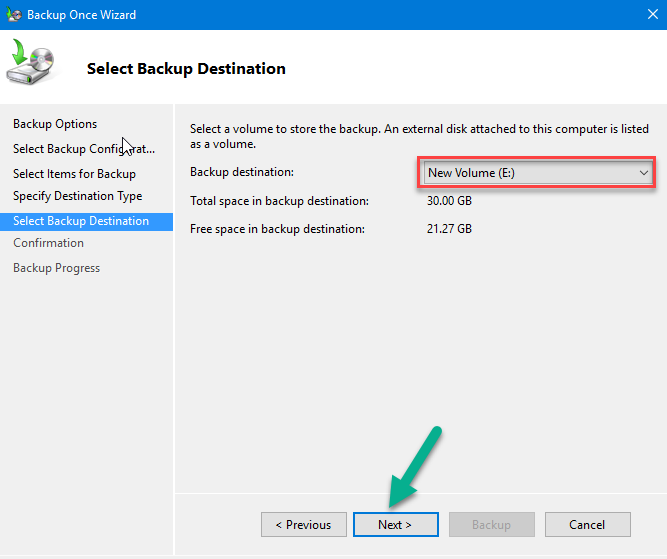667x559 pixels.
Task: Click 'Free space in backup destination:' label
Action: click(277, 229)
